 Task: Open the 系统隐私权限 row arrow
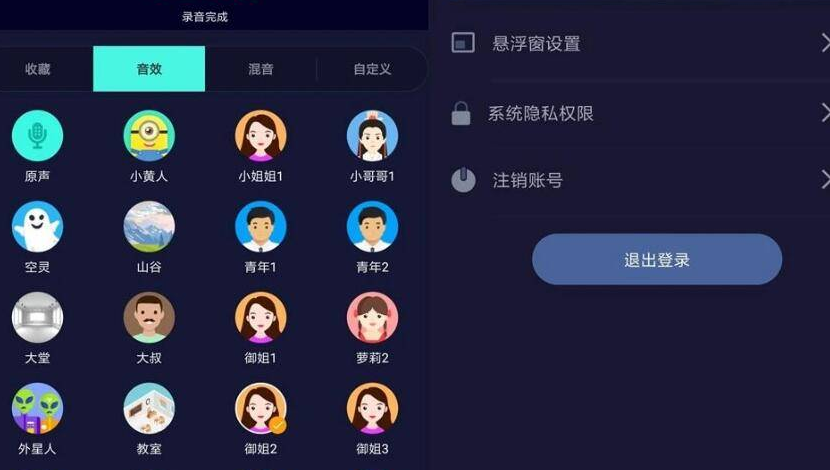(x=825, y=113)
